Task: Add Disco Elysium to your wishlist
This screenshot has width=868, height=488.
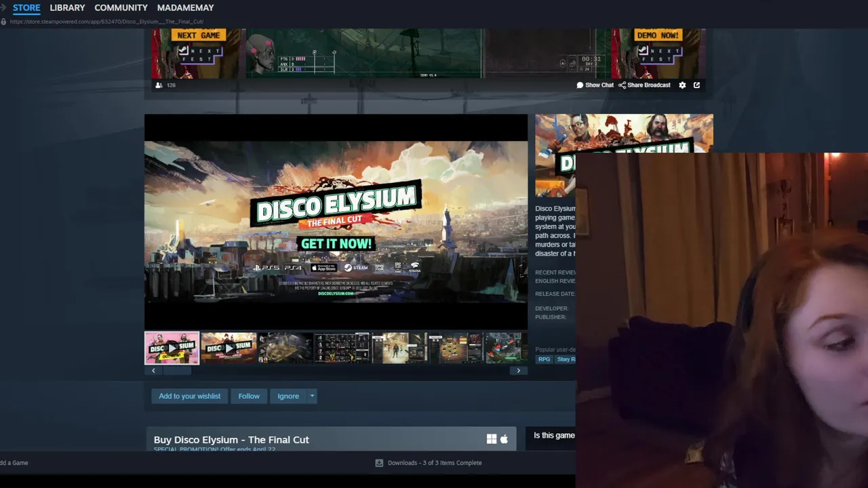Action: (x=189, y=396)
